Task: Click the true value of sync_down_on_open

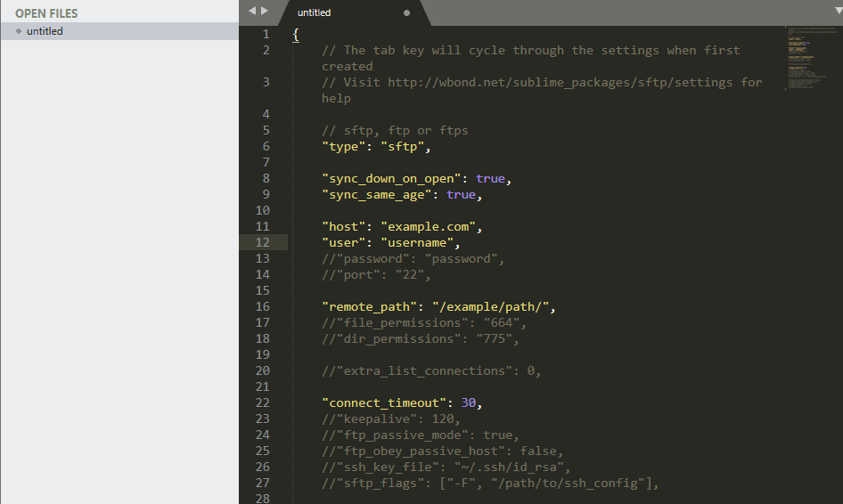Action: click(x=490, y=178)
